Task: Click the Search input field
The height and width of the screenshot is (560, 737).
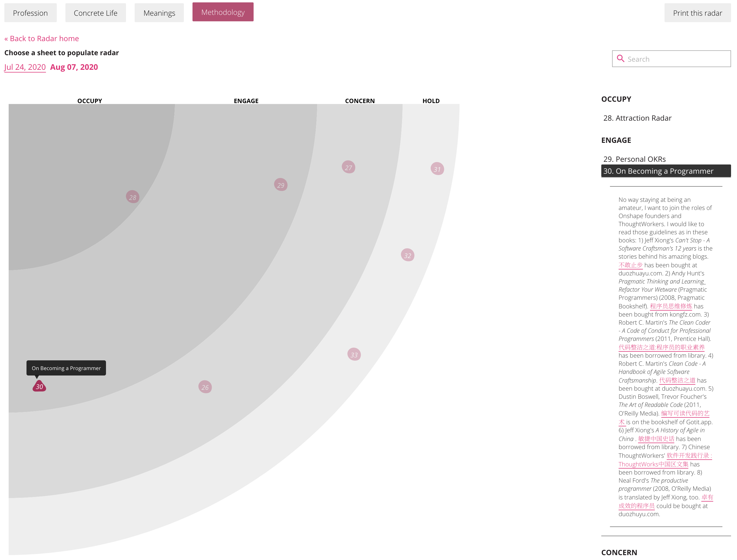Action: point(676,59)
